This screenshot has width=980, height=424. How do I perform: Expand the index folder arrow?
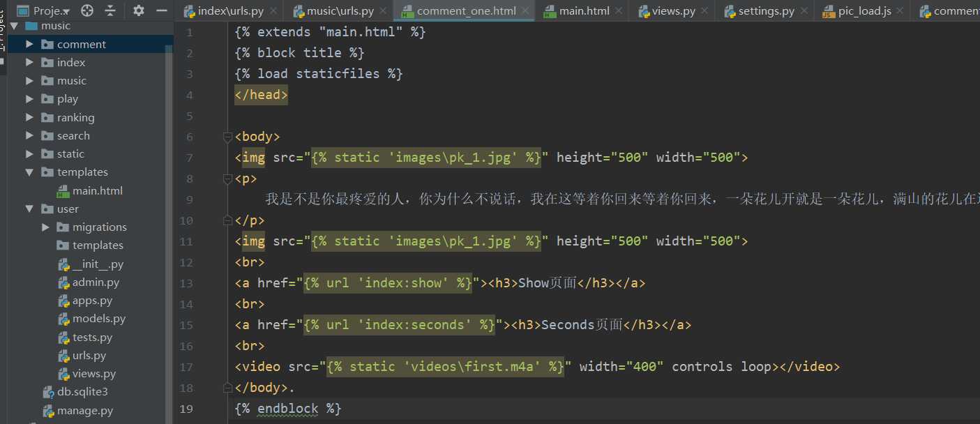point(29,62)
